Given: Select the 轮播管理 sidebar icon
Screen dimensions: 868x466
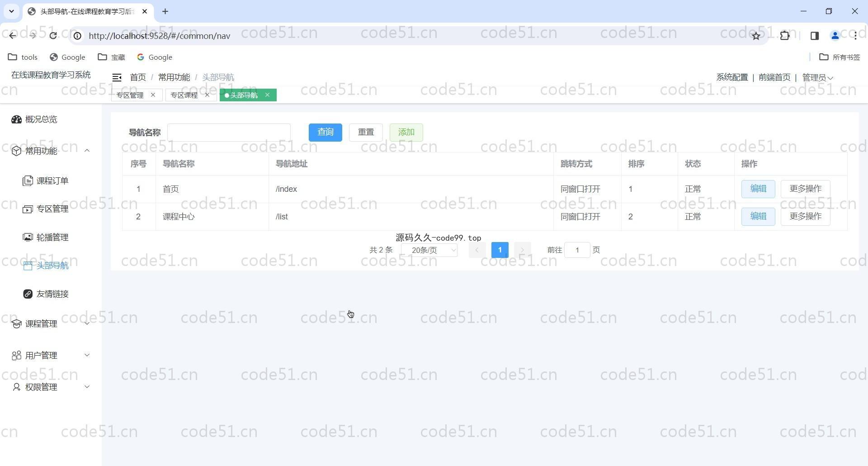Looking at the screenshot, I should tap(28, 238).
